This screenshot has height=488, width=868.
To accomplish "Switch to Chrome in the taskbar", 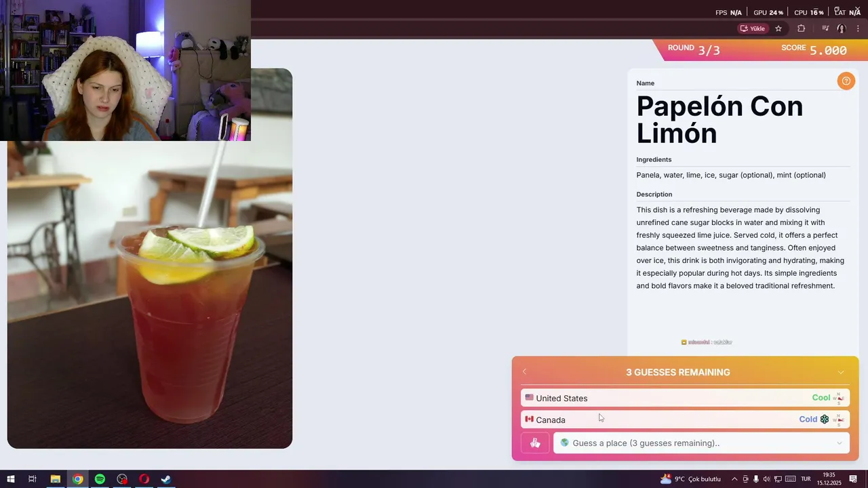I will (78, 479).
